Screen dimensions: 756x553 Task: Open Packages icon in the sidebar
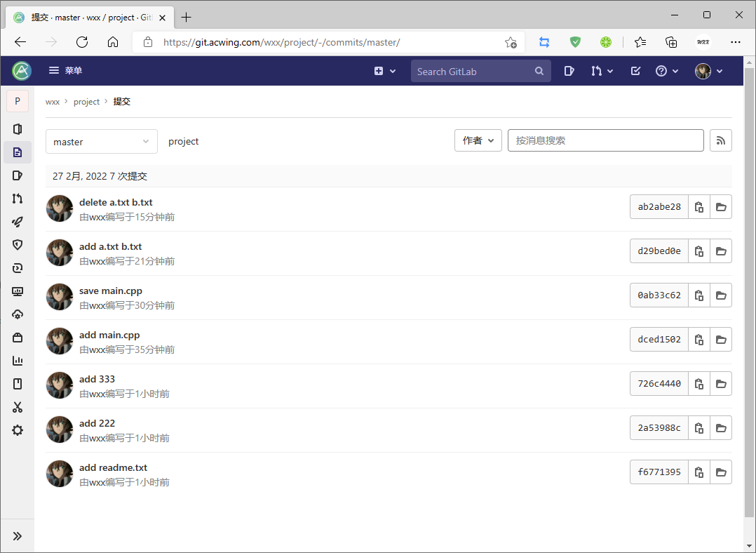coord(18,338)
